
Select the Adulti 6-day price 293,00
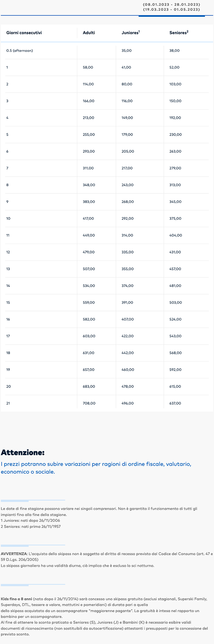pos(89,152)
